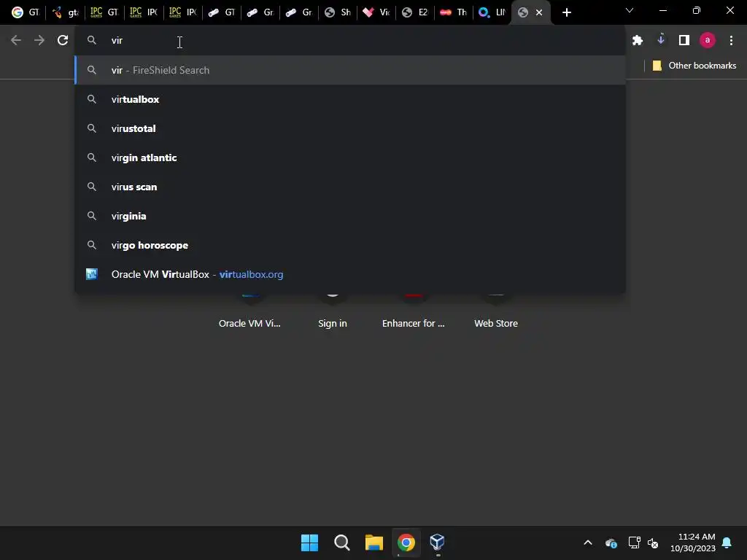This screenshot has height=560, width=747.
Task: Go back using the back arrow
Action: [16, 41]
